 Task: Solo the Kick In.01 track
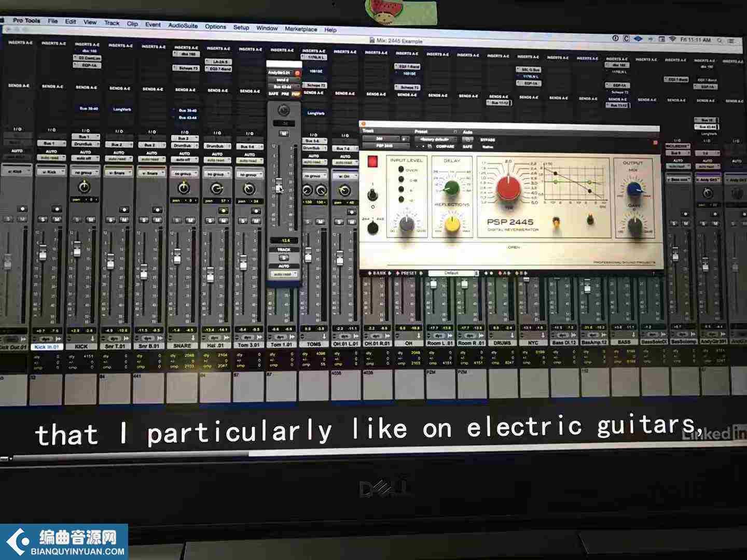point(44,220)
